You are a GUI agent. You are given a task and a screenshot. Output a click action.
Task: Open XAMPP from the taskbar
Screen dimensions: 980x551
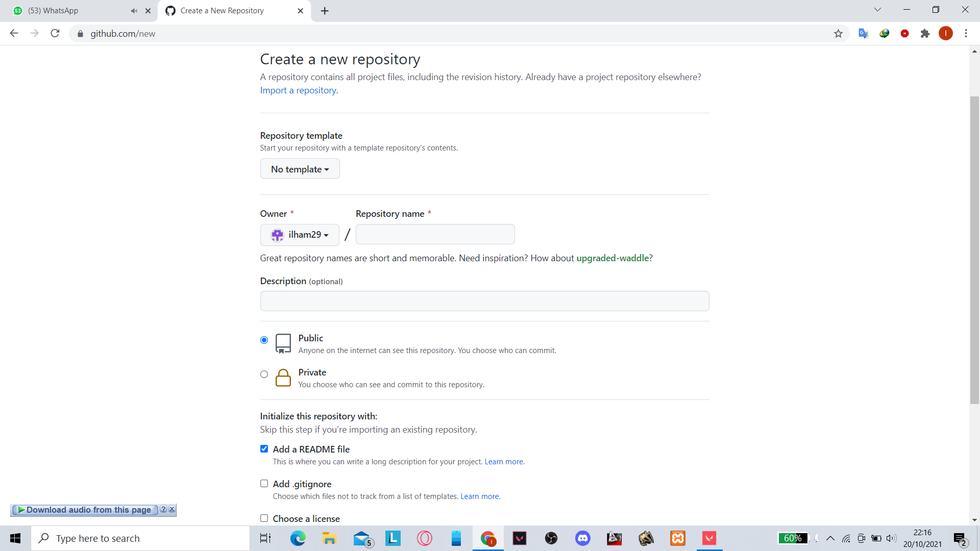point(677,538)
